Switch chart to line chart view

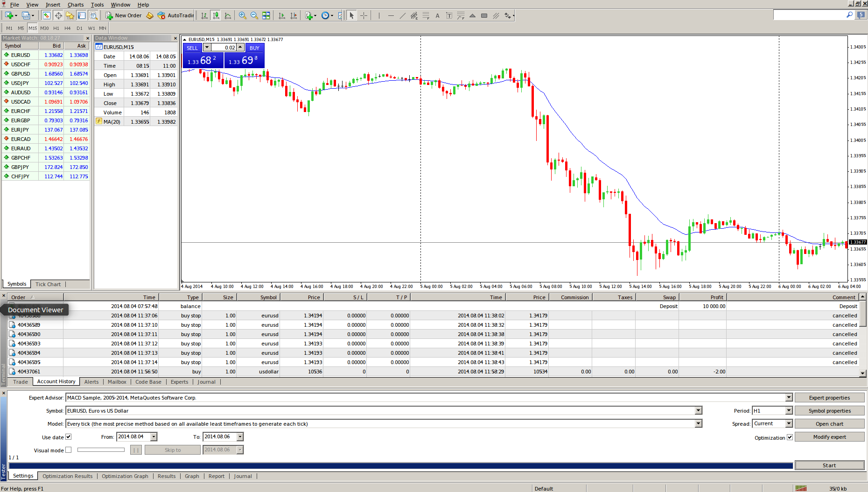pyautogui.click(x=228, y=15)
